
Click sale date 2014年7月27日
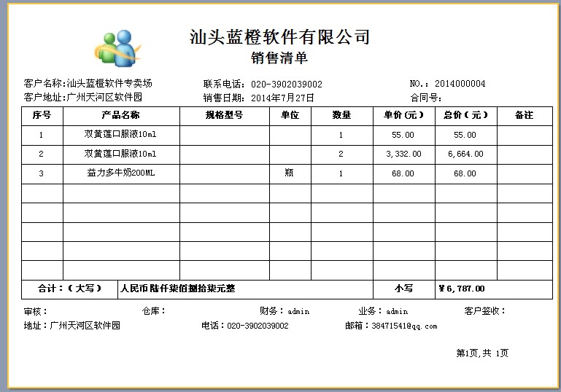(x=282, y=98)
